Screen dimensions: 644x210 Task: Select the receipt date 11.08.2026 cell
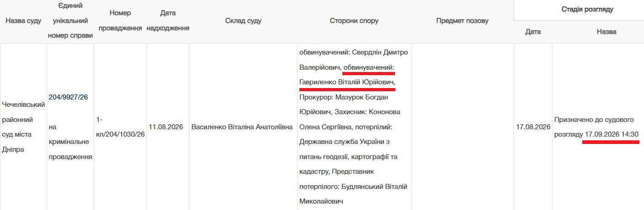click(x=168, y=127)
